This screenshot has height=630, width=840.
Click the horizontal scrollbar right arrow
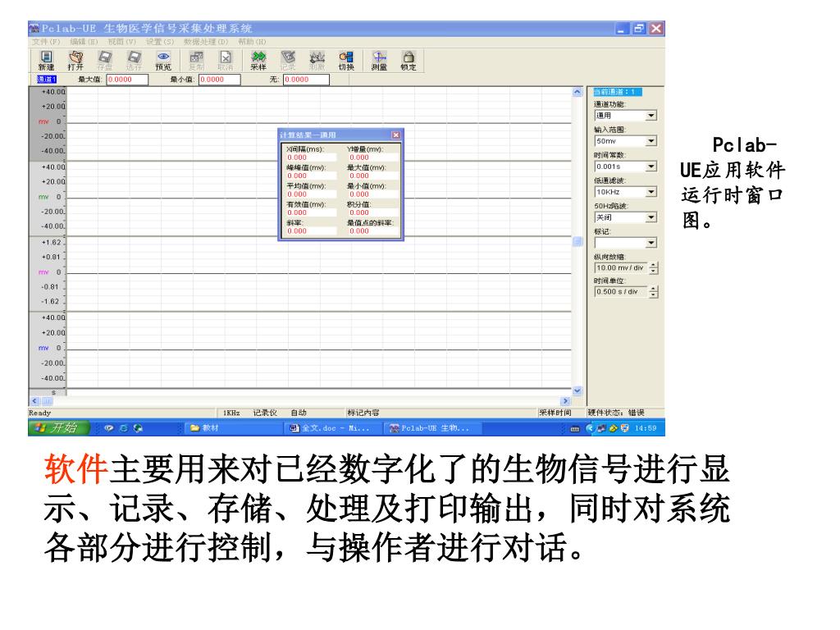coord(566,400)
